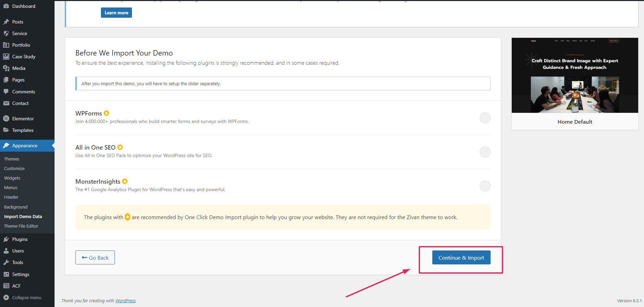
Task: Click the WPForms plugin name
Action: pos(89,113)
